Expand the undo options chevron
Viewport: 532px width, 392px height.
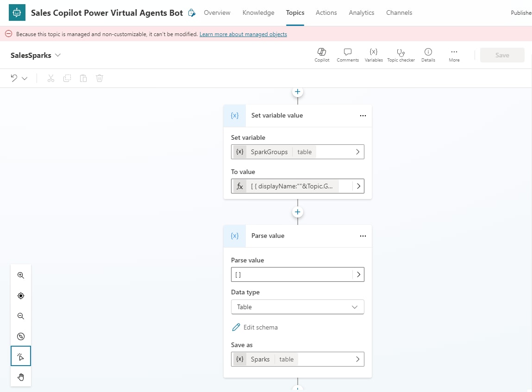(x=25, y=79)
